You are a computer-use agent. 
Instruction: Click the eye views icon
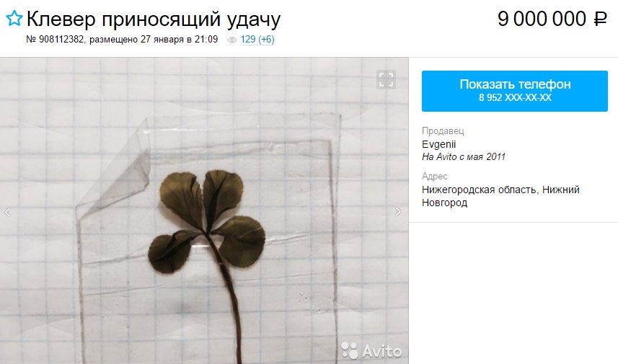pos(232,40)
